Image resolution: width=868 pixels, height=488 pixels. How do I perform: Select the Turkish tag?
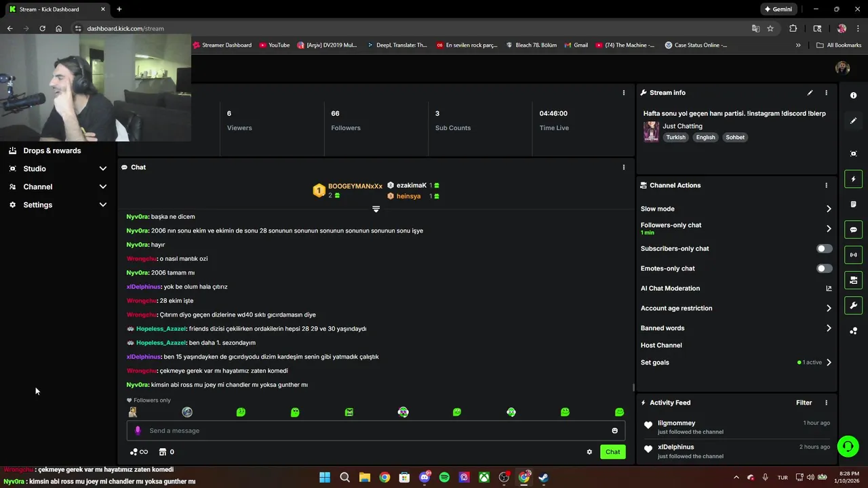click(x=675, y=138)
